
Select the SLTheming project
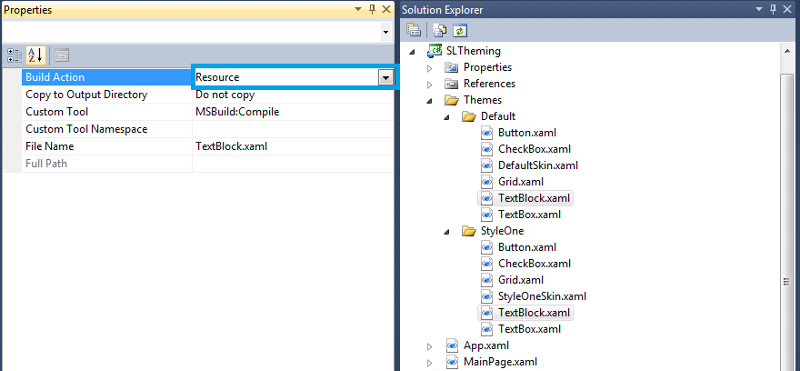click(x=473, y=51)
